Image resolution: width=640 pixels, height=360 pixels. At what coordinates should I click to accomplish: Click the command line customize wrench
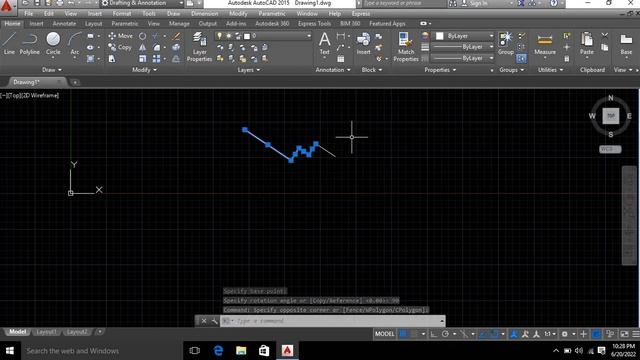click(215, 321)
